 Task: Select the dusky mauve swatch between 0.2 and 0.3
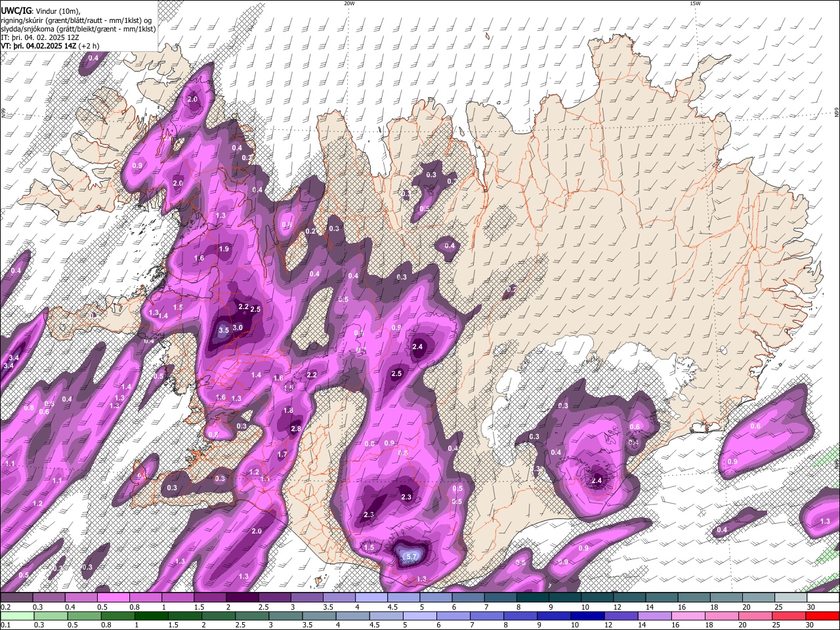[x=16, y=597]
